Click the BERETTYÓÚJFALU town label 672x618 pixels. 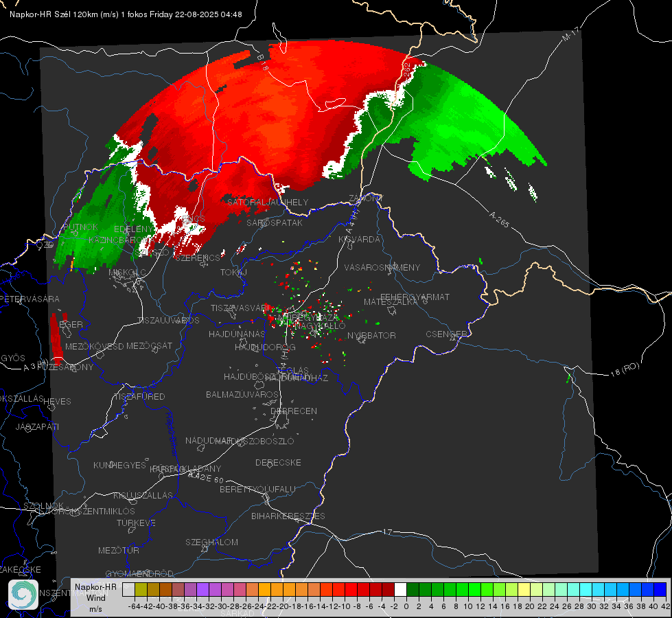[257, 489]
